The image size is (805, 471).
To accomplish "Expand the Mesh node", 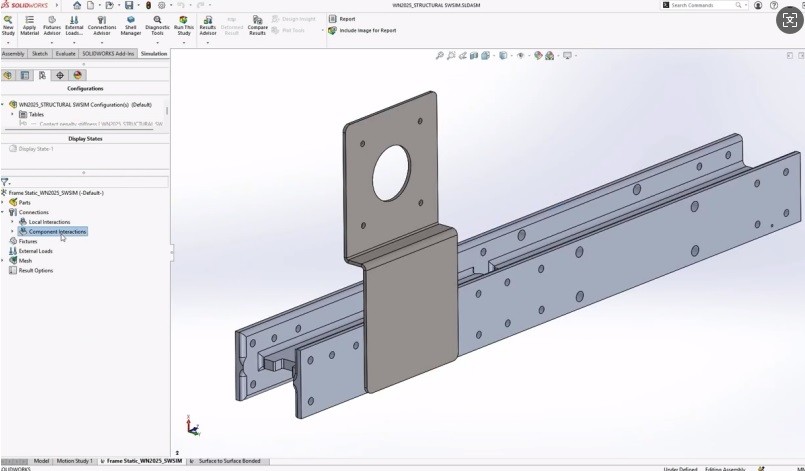I will pos(3,261).
